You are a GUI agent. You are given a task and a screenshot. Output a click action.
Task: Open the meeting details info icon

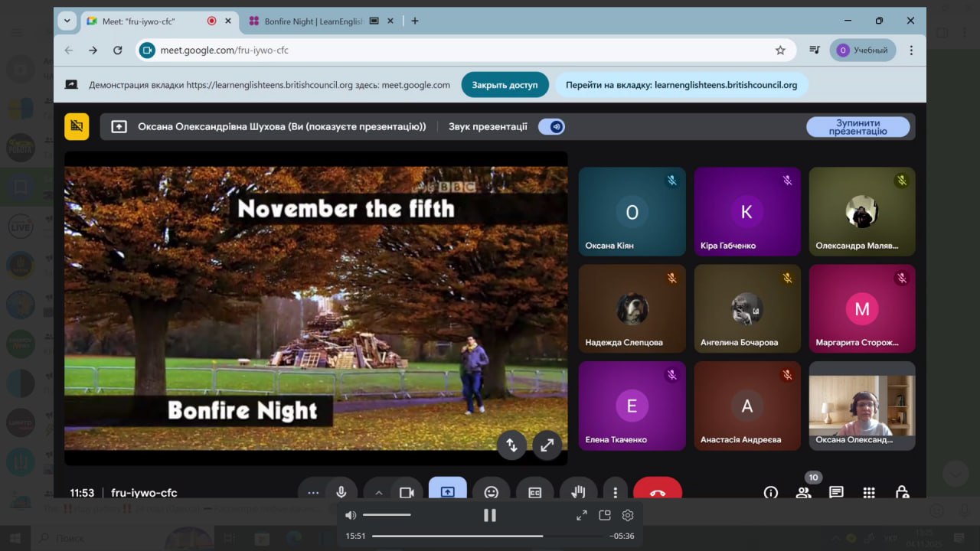[770, 492]
